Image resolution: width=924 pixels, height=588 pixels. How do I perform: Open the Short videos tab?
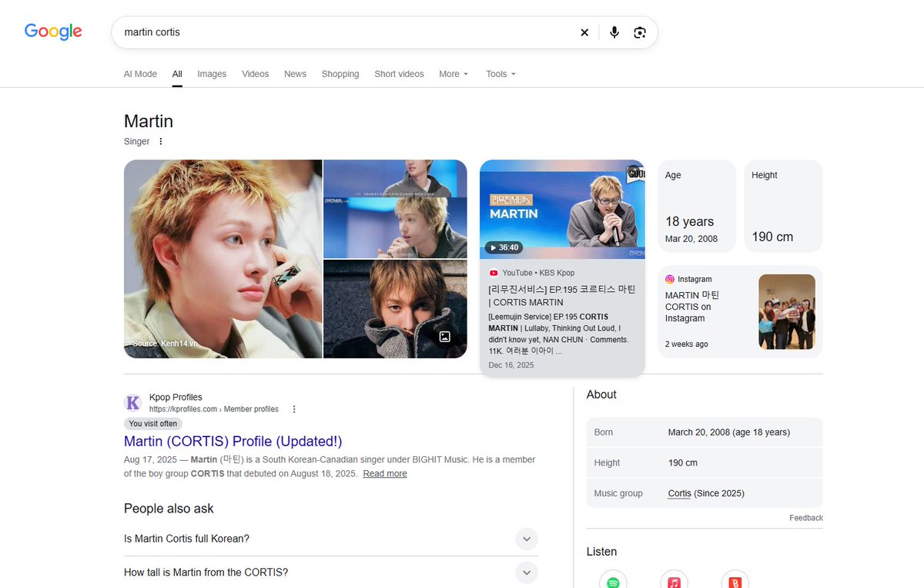(x=399, y=74)
